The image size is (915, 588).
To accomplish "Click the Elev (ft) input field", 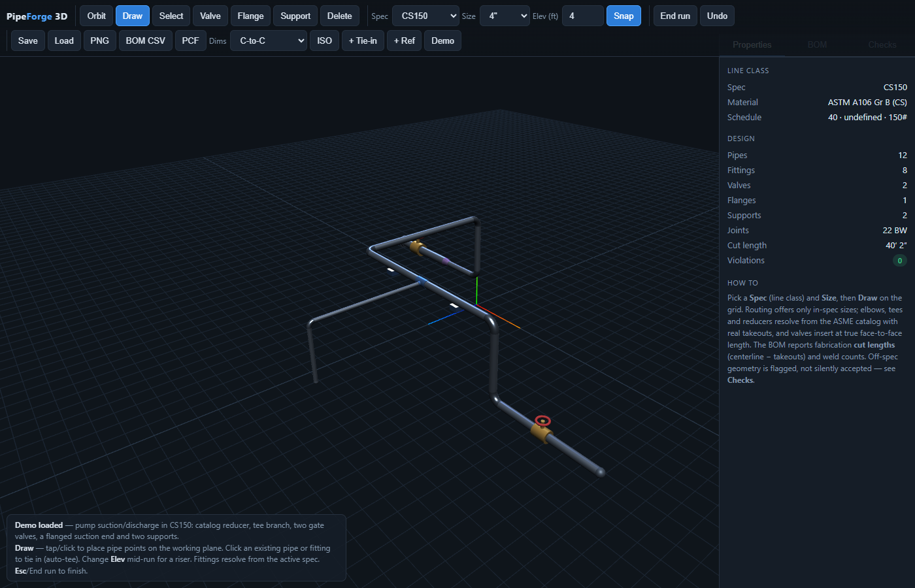I will pos(583,16).
